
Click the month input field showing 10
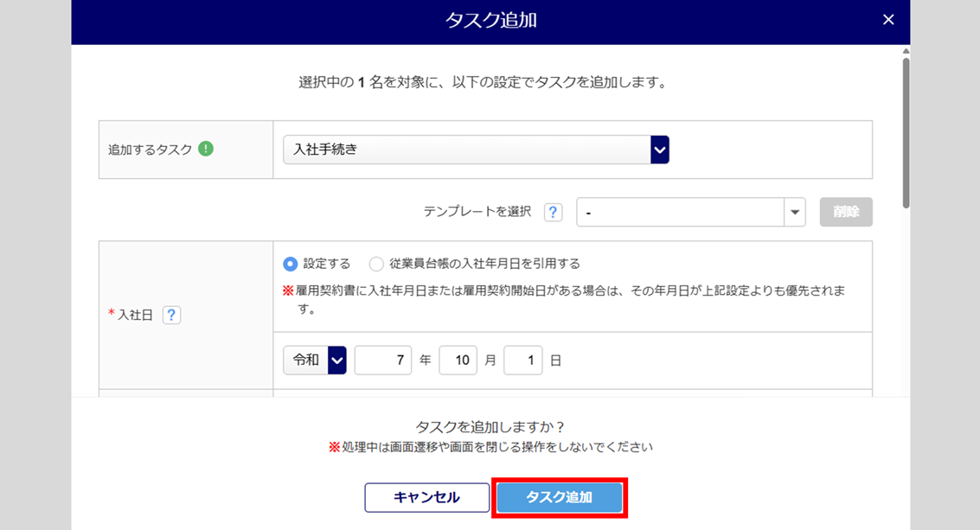[458, 360]
